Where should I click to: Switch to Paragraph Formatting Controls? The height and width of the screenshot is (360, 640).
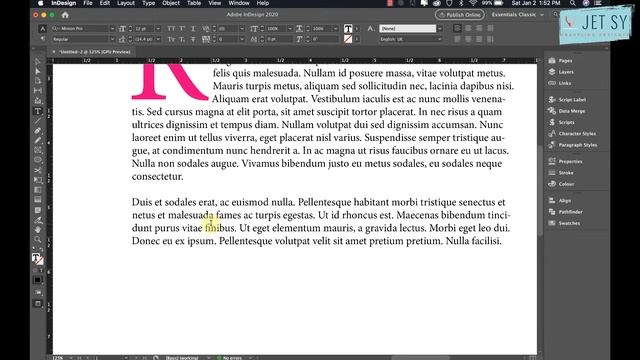pos(42,39)
